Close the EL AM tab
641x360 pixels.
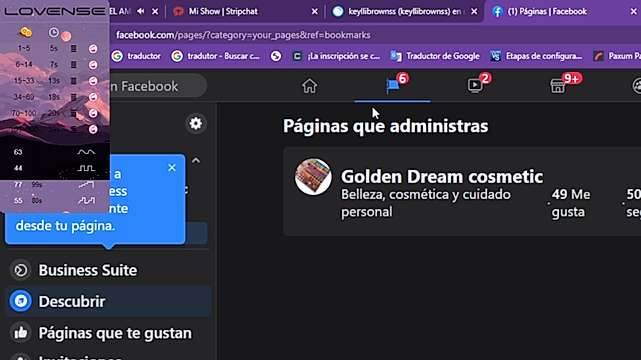155,12
